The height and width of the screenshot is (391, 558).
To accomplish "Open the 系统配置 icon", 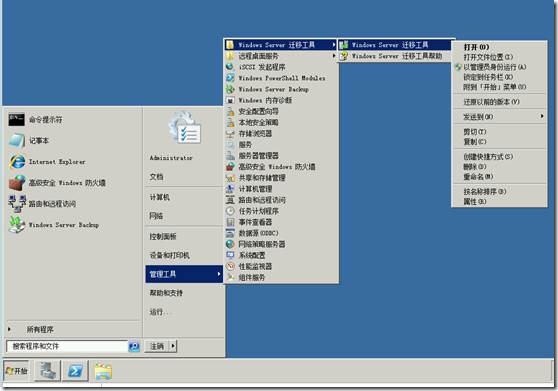I will 230,255.
